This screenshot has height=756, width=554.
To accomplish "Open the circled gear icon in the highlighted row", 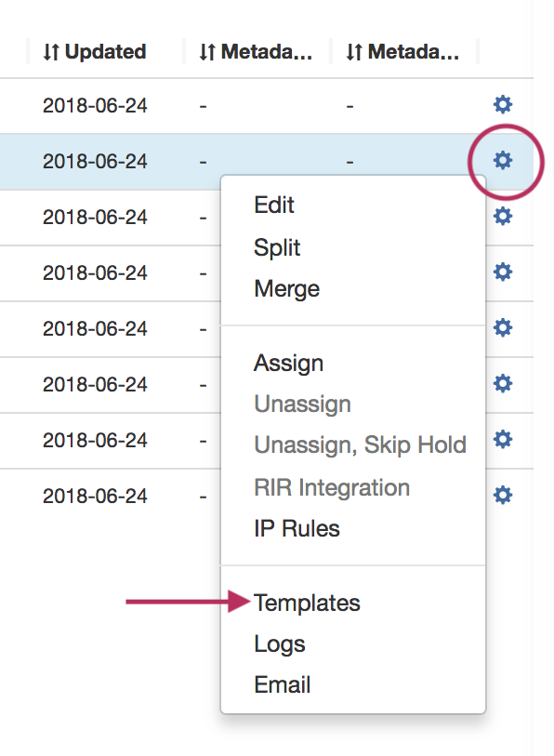I will [502, 160].
